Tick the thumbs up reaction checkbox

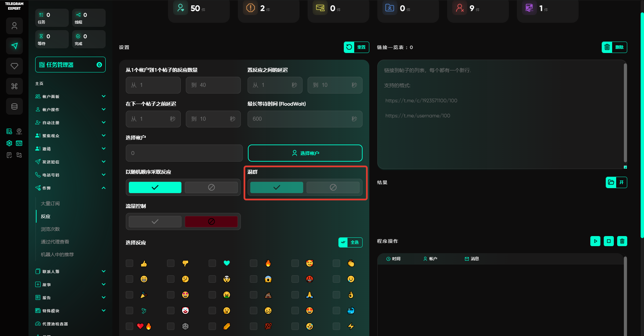[129, 263]
